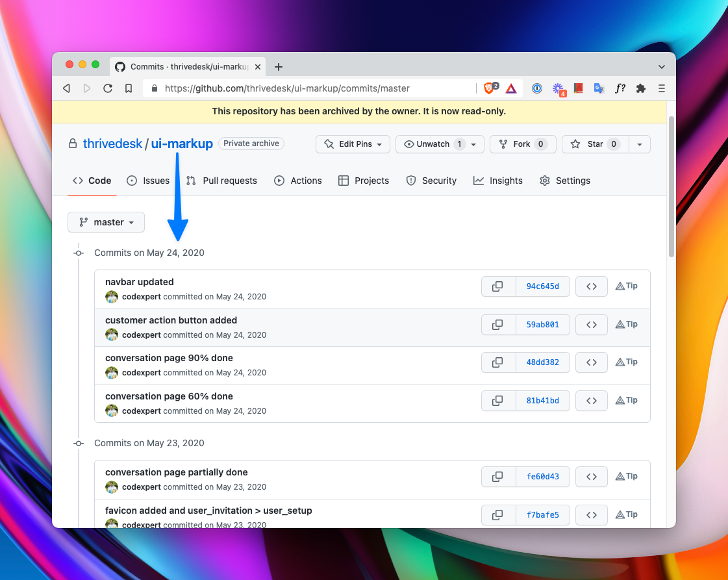Open Brave Shields lion icon
This screenshot has width=728, height=580.
tap(490, 88)
